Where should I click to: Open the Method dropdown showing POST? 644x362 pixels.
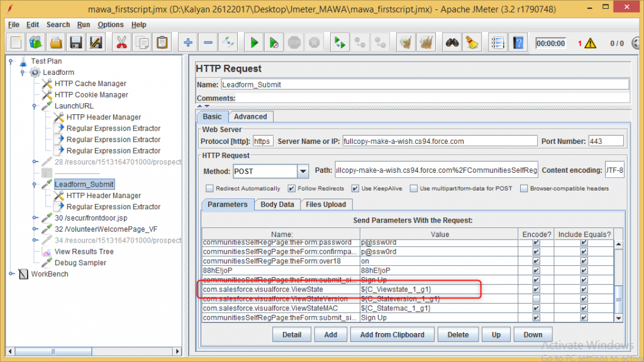pyautogui.click(x=302, y=172)
